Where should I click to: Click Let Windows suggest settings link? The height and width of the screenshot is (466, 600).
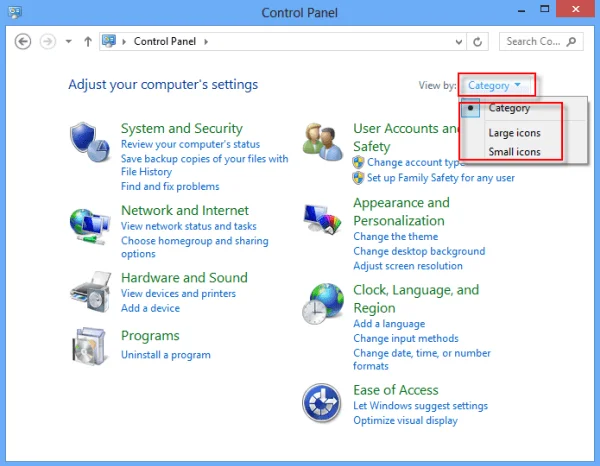[x=420, y=406]
